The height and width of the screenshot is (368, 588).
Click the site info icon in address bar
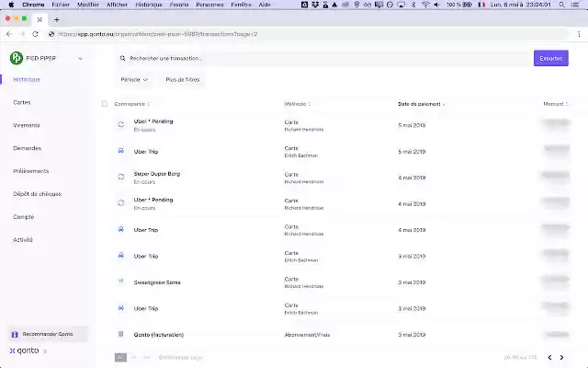[51, 34]
